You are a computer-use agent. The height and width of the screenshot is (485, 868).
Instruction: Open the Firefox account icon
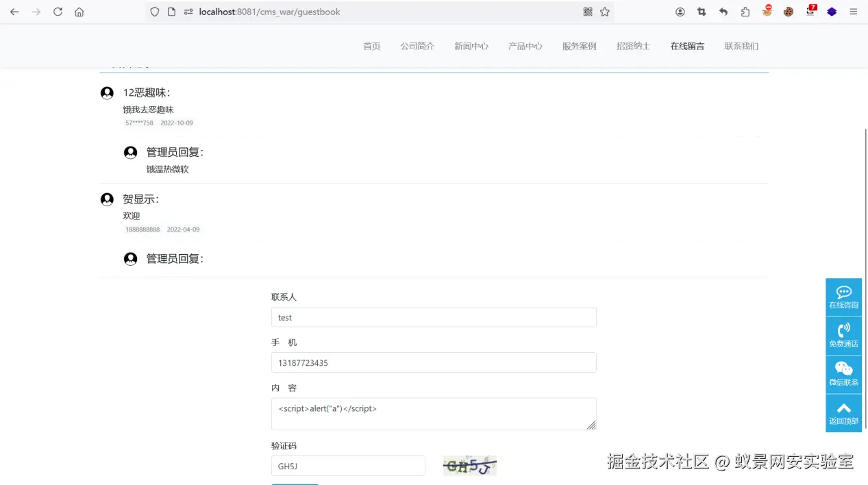pos(680,12)
